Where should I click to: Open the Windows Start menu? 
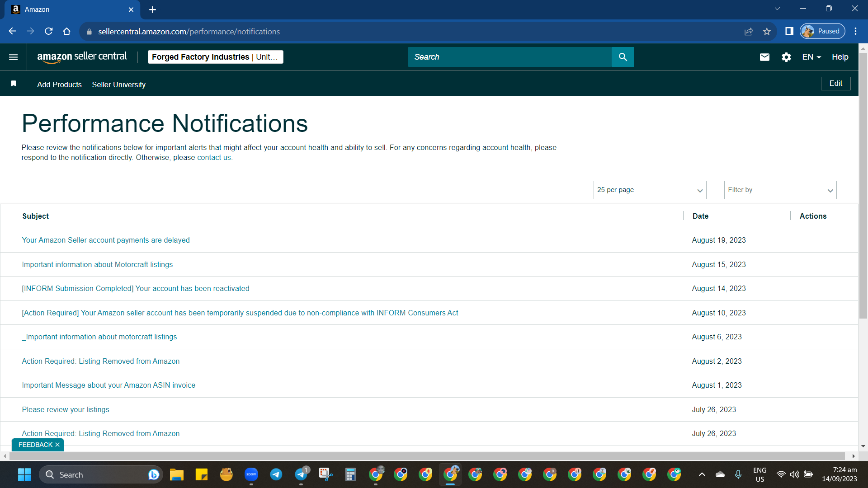coord(24,474)
